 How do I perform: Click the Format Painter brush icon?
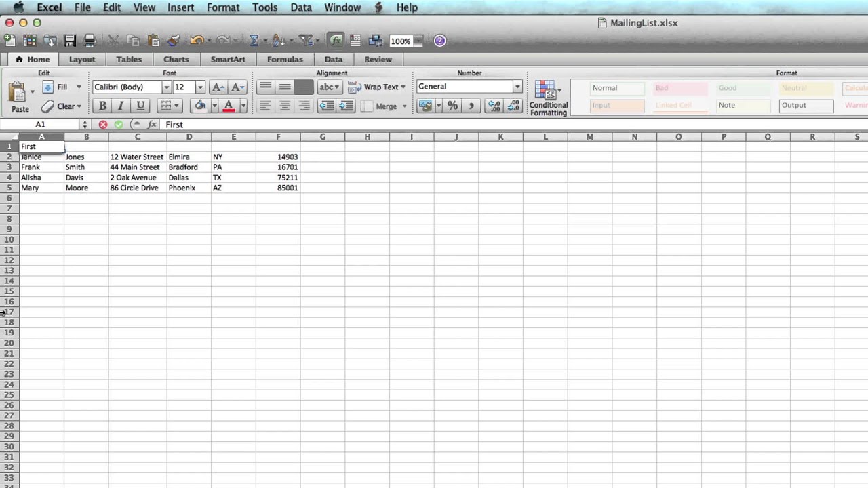click(x=174, y=41)
